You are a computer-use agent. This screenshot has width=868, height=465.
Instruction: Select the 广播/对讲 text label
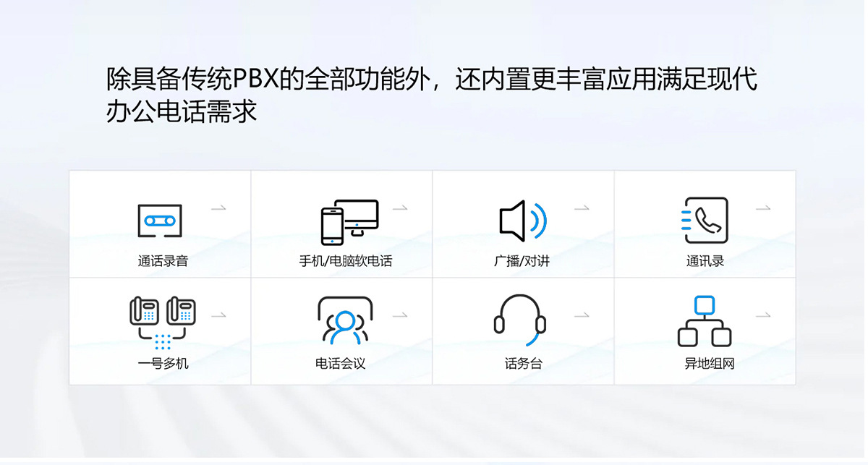pyautogui.click(x=522, y=261)
